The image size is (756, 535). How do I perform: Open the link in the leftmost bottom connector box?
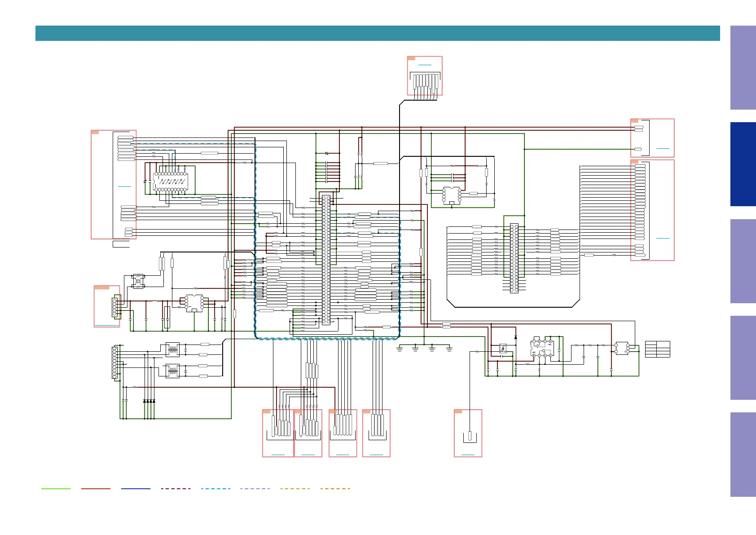coord(278,455)
